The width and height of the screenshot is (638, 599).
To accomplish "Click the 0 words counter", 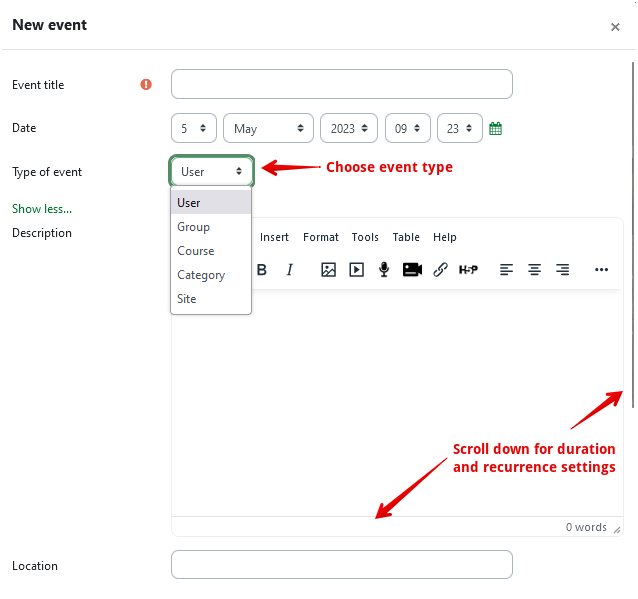I will 586,527.
